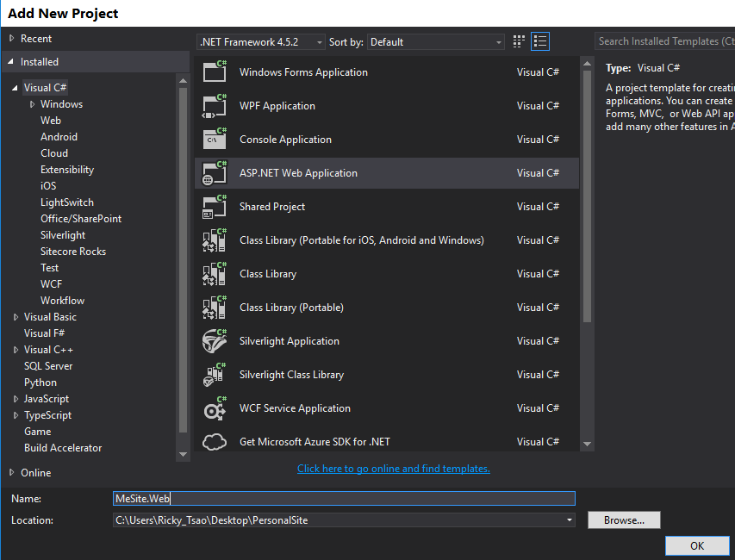Viewport: 735px width, 560px height.
Task: Select the Console Application template name
Action: click(285, 140)
